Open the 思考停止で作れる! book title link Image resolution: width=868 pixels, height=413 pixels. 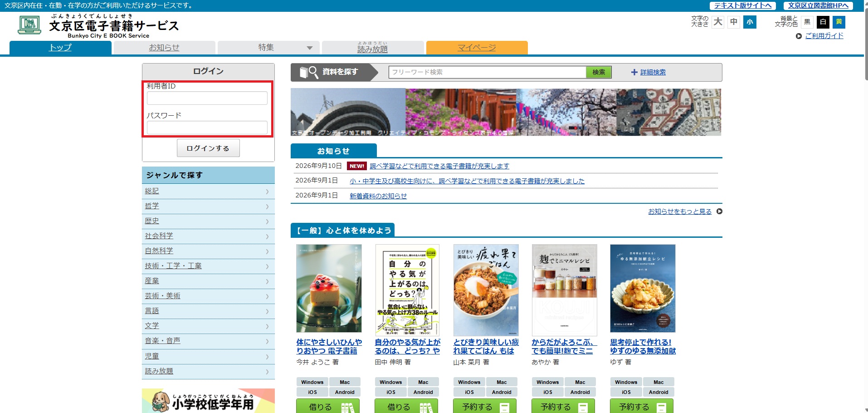point(643,347)
